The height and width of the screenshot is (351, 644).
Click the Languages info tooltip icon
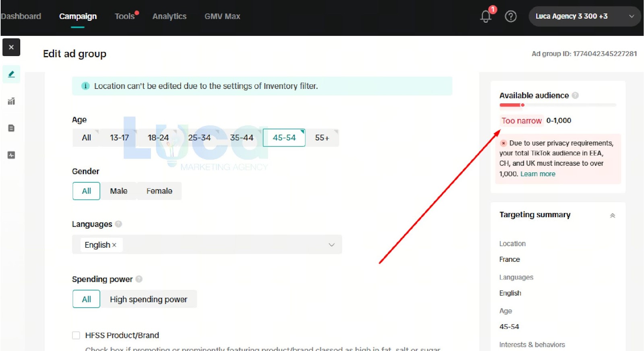coord(118,224)
